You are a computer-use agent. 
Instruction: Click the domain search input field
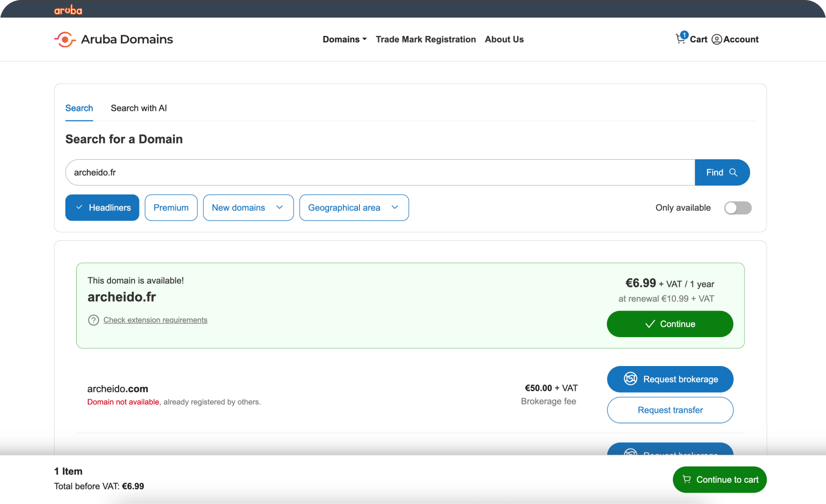click(x=379, y=173)
